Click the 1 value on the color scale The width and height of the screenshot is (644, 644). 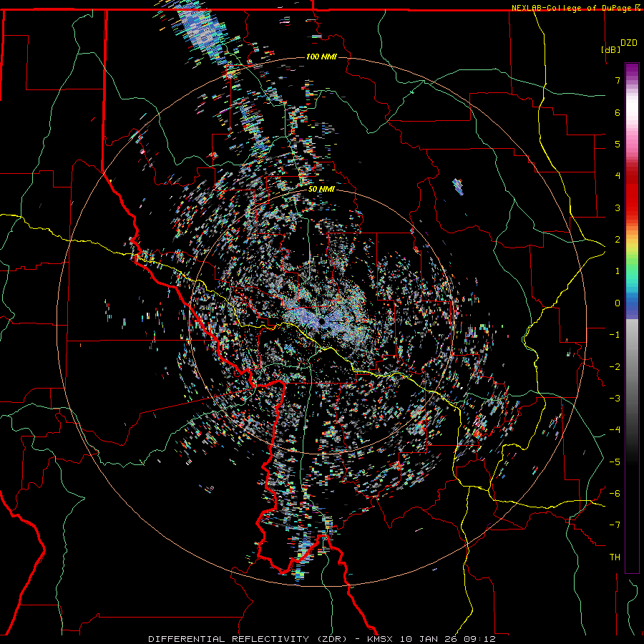618,271
